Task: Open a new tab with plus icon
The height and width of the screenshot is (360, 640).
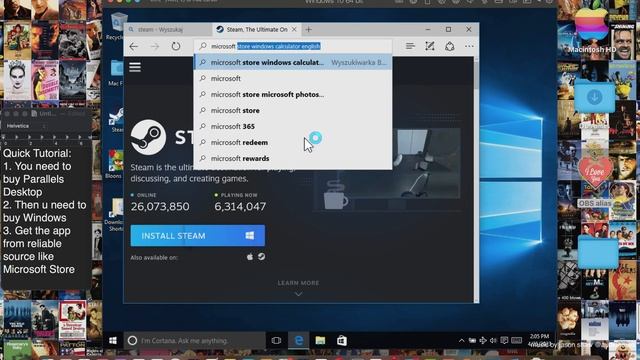Action: [309, 29]
